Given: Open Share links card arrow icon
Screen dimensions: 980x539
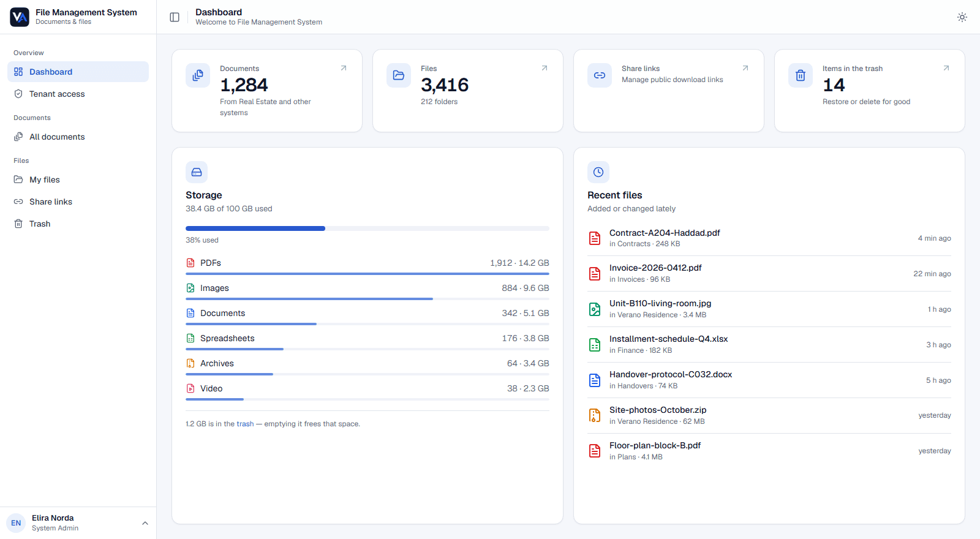Looking at the screenshot, I should [x=745, y=68].
